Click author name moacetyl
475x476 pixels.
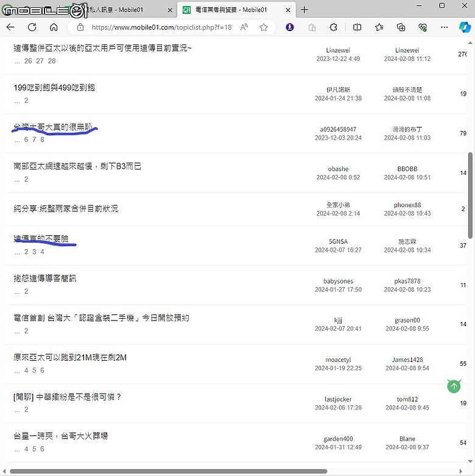338,360
